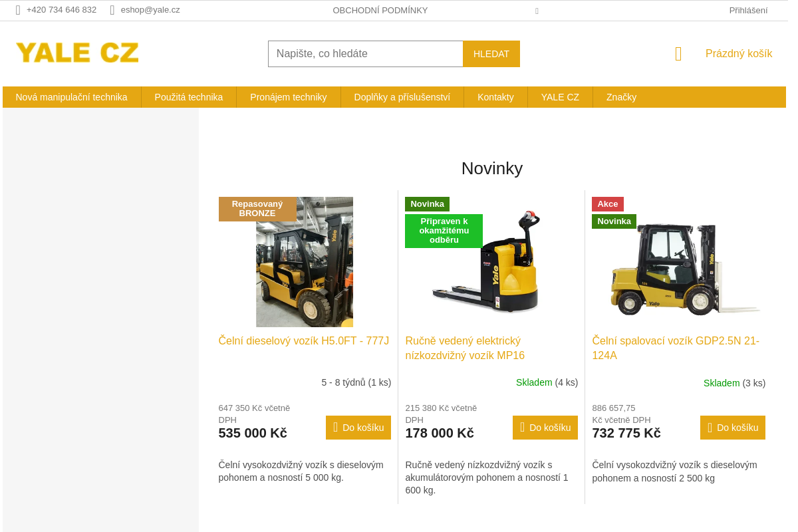Click Skladem (4 ks) availability

point(547,382)
